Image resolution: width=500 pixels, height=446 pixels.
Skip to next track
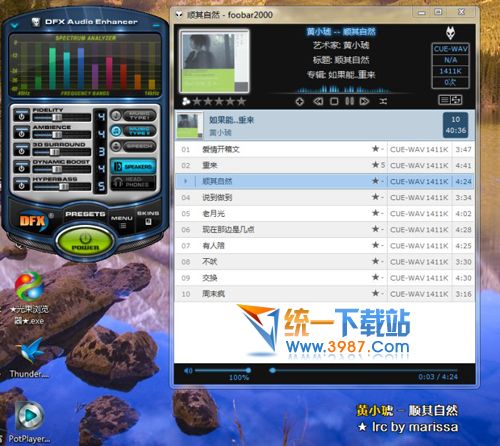(x=364, y=101)
